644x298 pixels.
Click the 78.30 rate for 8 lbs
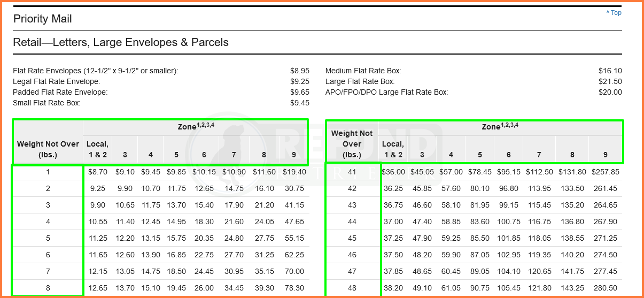pyautogui.click(x=295, y=288)
